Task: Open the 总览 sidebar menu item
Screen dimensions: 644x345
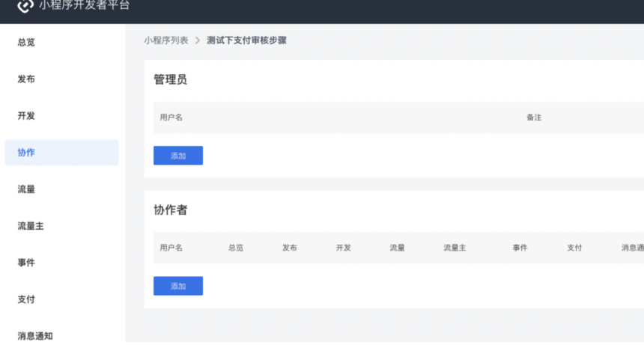Action: point(26,42)
